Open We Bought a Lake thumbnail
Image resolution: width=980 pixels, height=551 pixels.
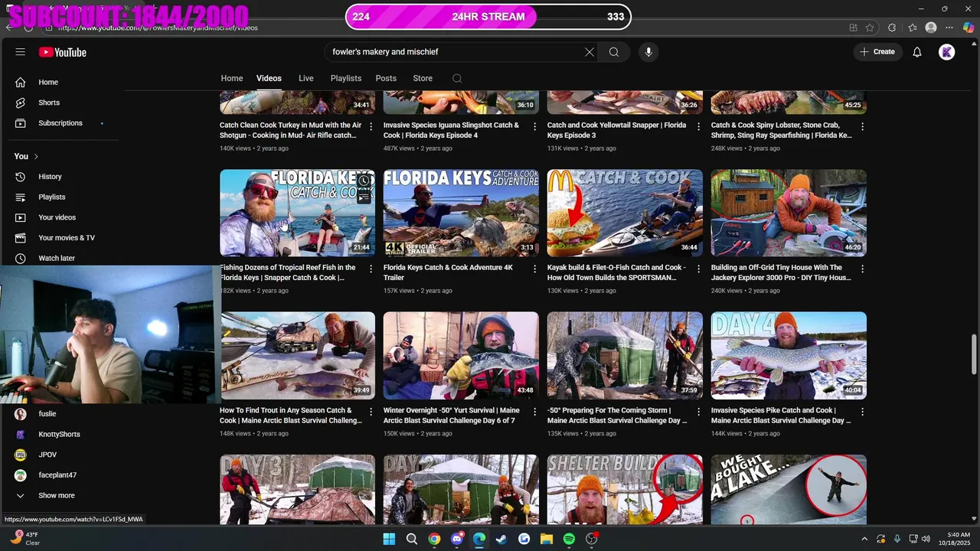(789, 490)
